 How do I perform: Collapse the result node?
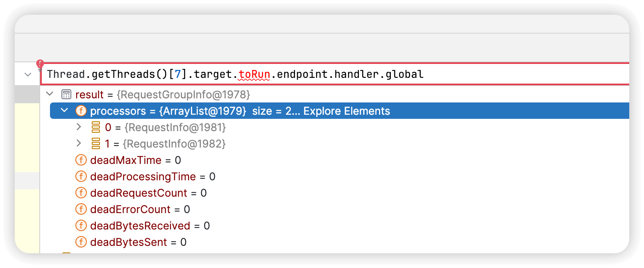point(50,94)
